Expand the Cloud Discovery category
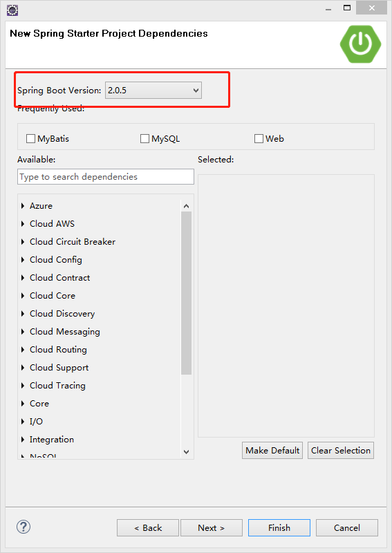This screenshot has height=553, width=392. coord(23,314)
